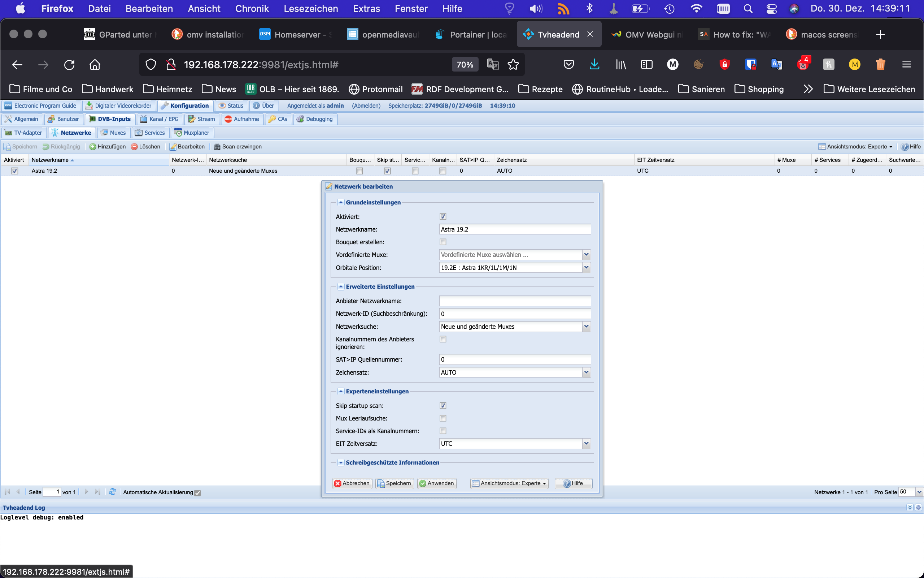Toggle Kanalnummern des Anbieters ignorieren checkbox
This screenshot has width=924, height=578.
click(x=443, y=339)
